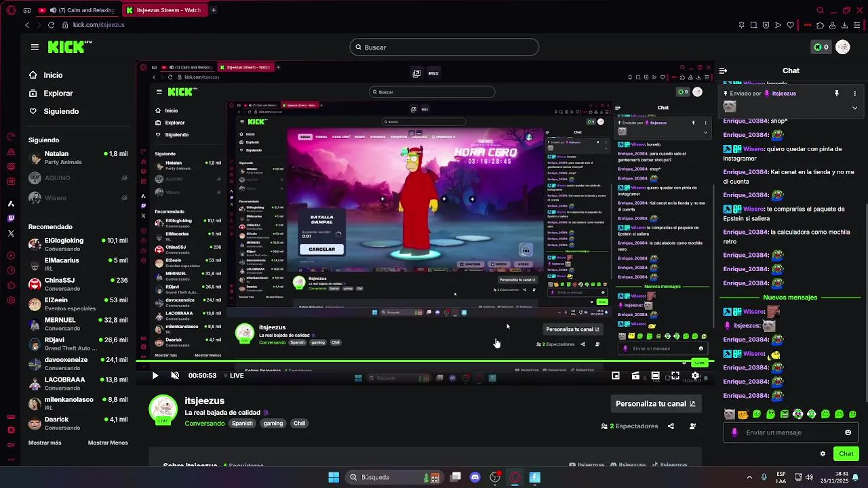The height and width of the screenshot is (488, 868).
Task: Reload the page
Action: [51, 25]
